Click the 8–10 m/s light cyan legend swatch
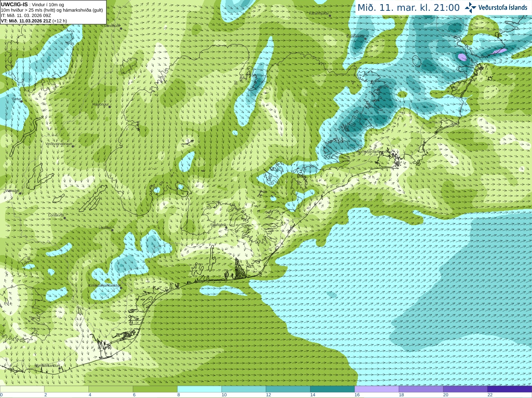 coord(199,389)
